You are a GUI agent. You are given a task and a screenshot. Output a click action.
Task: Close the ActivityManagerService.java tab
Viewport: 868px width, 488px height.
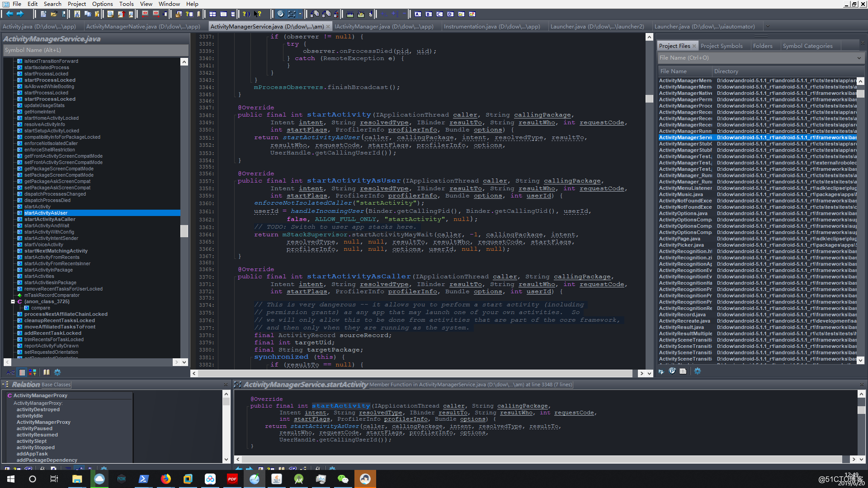tap(328, 27)
